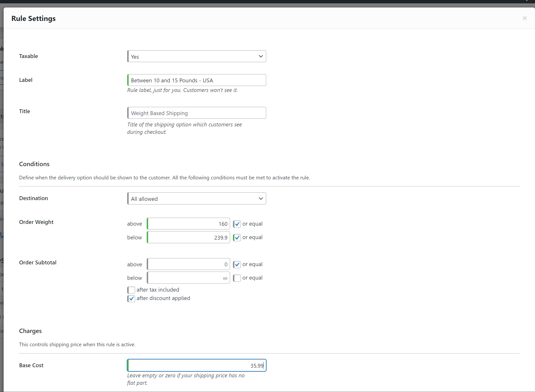The width and height of the screenshot is (535, 392).
Task: Click the Base Cost input field
Action: (197, 366)
